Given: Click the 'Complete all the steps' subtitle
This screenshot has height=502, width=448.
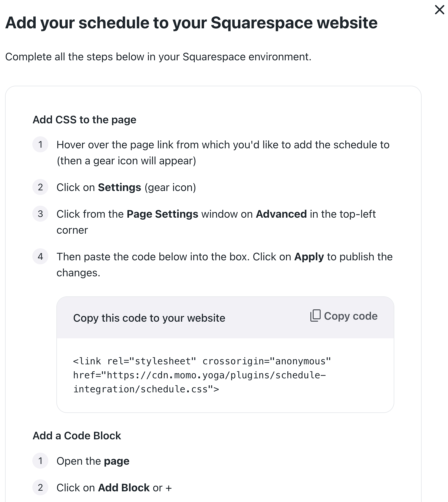Looking at the screenshot, I should [x=158, y=57].
